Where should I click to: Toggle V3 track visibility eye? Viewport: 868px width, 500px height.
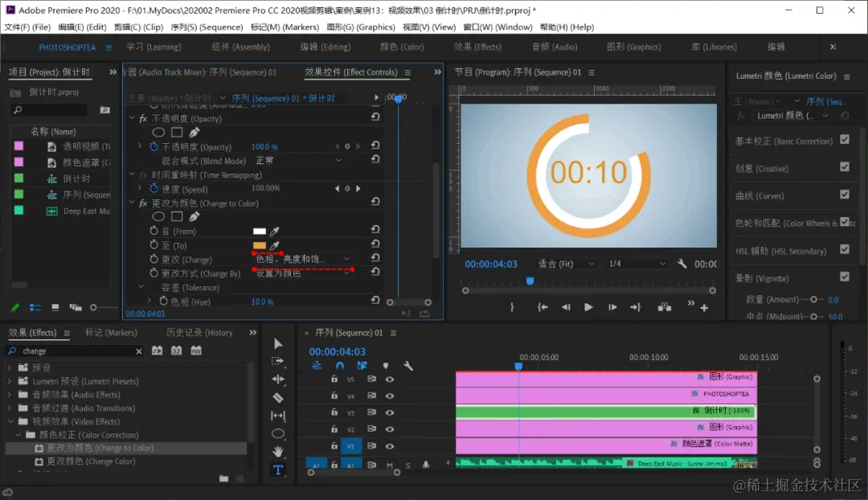pos(390,412)
